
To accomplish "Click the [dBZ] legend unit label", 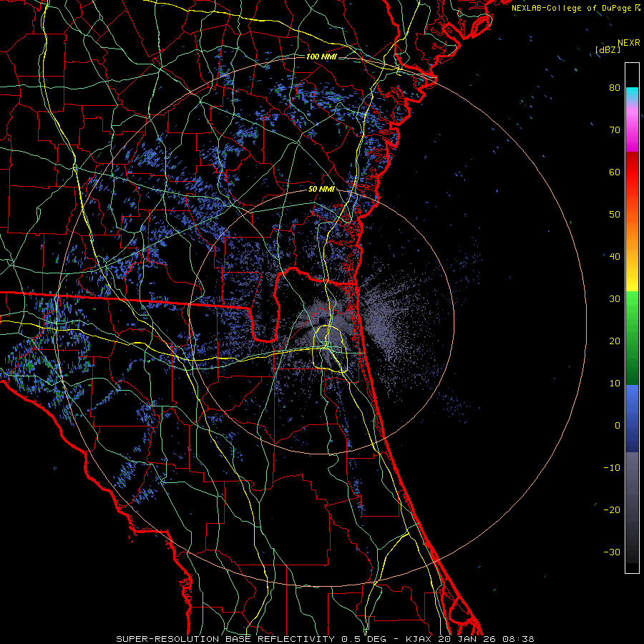I will point(608,49).
